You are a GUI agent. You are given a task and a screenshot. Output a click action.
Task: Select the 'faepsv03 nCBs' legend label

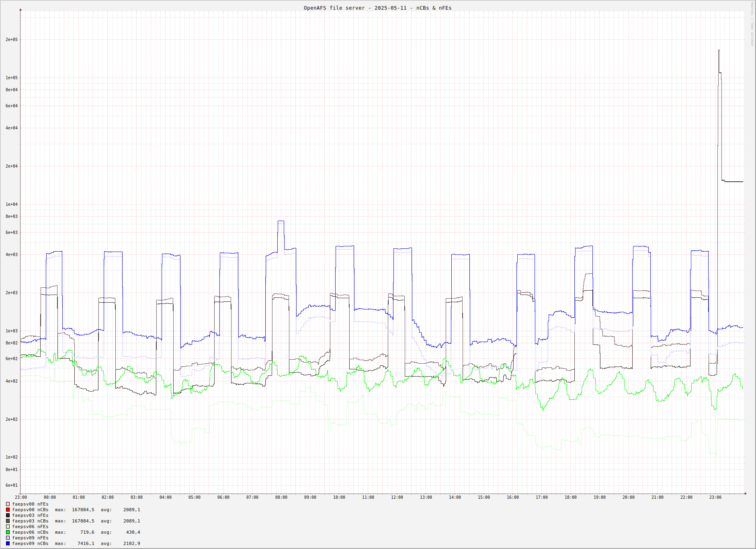30,521
